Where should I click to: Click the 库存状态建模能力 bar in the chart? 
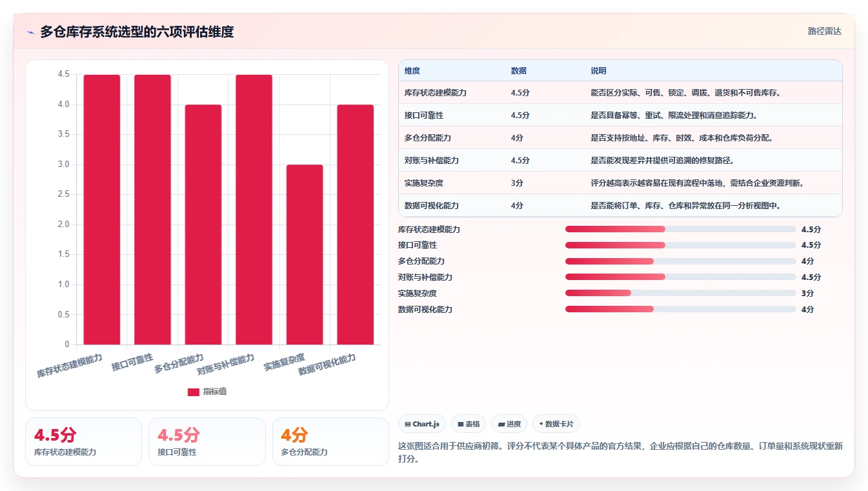[102, 210]
